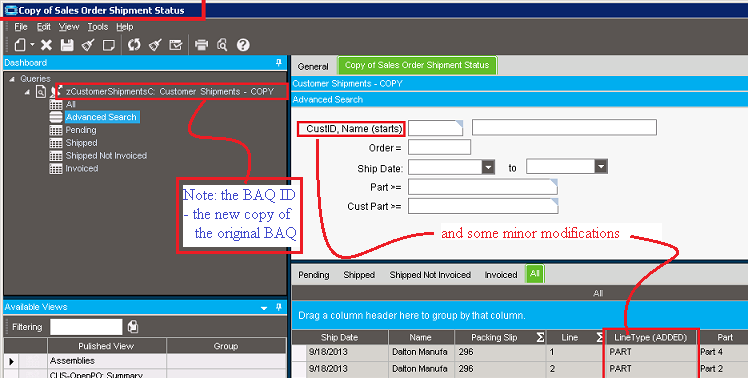
Task: Click the Part 4 cell
Action: click(x=723, y=352)
